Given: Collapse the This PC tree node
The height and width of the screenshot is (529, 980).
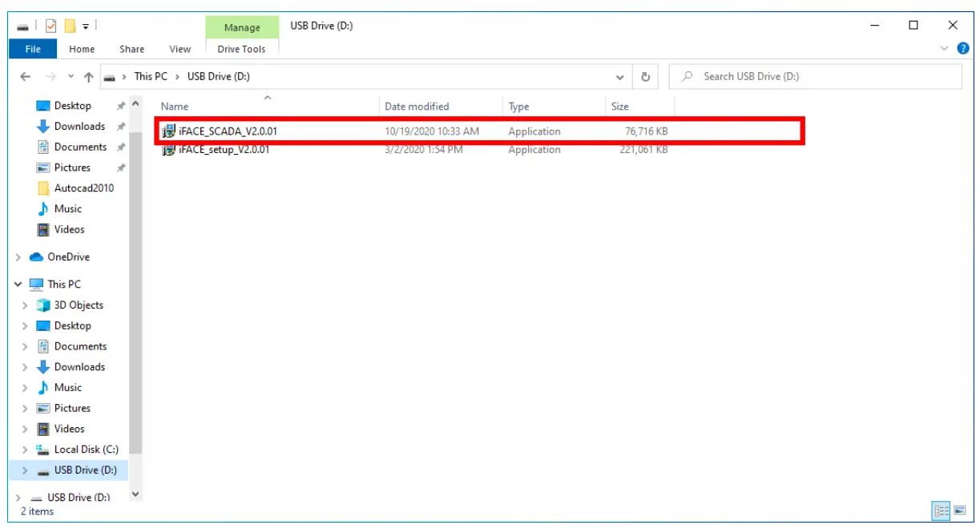Looking at the screenshot, I should 18,285.
